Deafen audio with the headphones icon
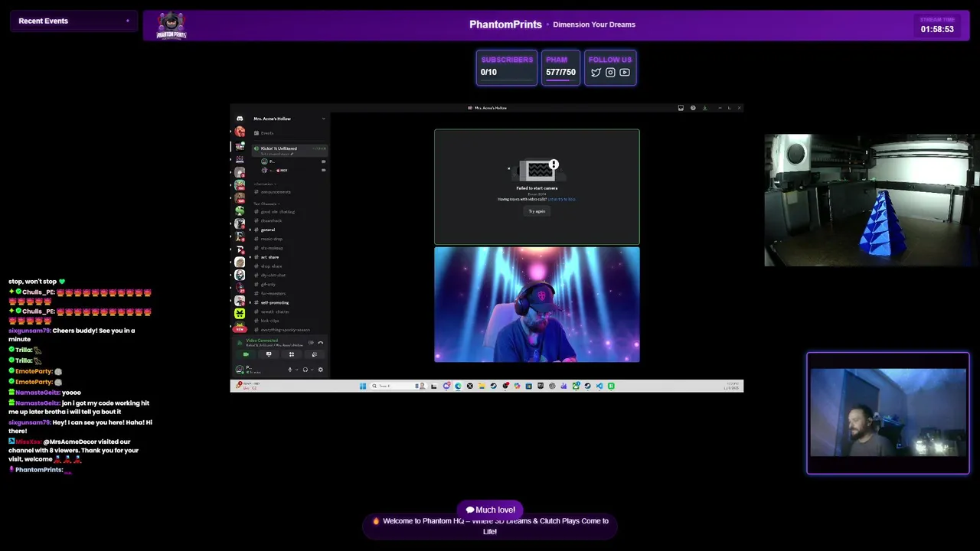This screenshot has width=980, height=551. point(305,370)
